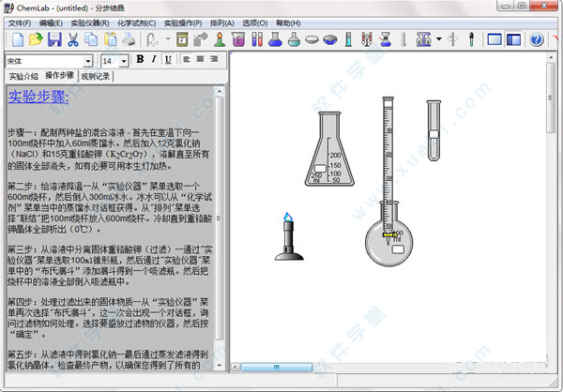
Task: Switch to single lab window view
Action: click(x=495, y=39)
